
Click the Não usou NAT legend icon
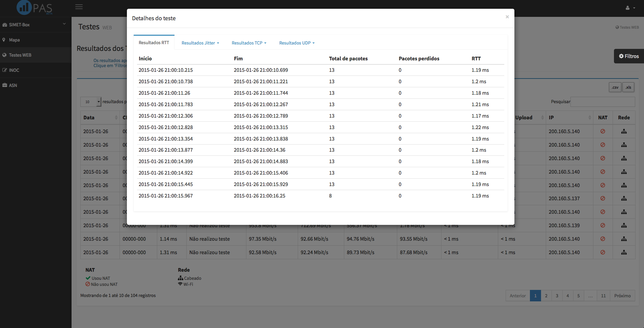(87, 284)
